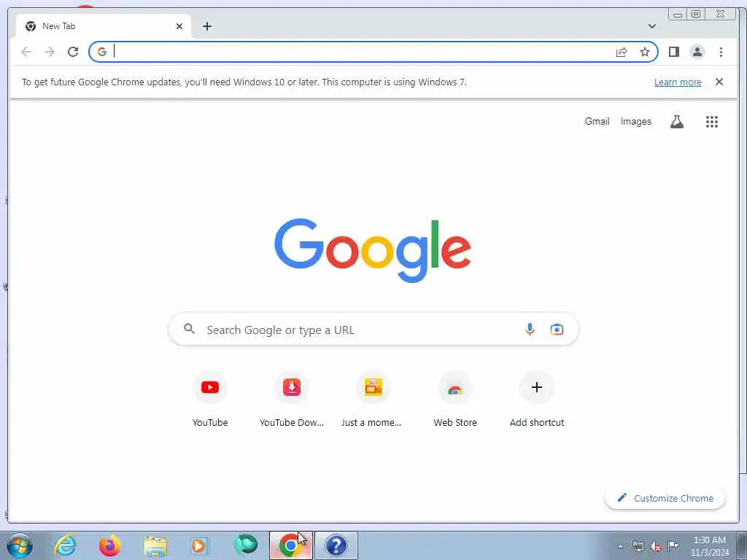Click the magnifier icon in search box
The width and height of the screenshot is (747, 560).
(x=189, y=329)
